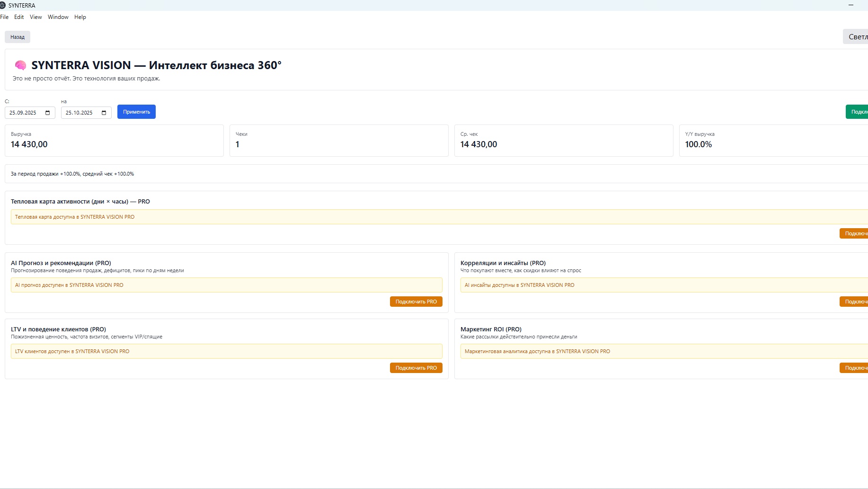Open the View menu
Screen dimensions: 868x489
[x=36, y=17]
